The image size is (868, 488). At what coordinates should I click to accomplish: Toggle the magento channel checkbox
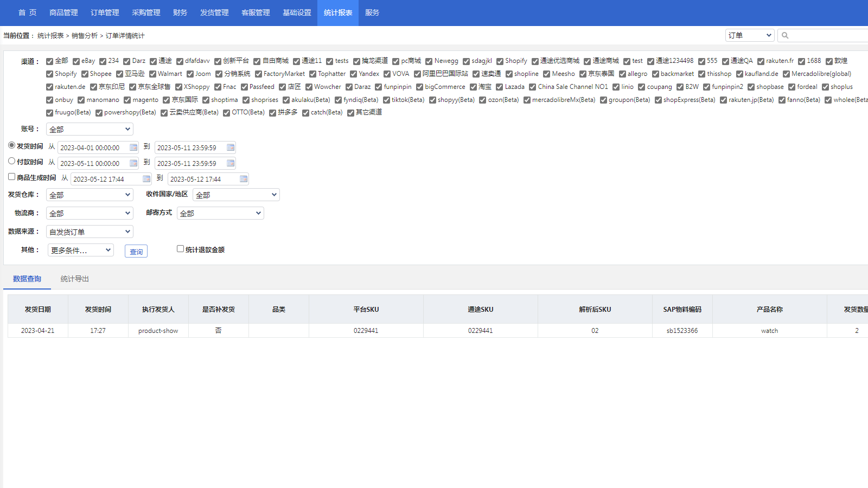(127, 100)
